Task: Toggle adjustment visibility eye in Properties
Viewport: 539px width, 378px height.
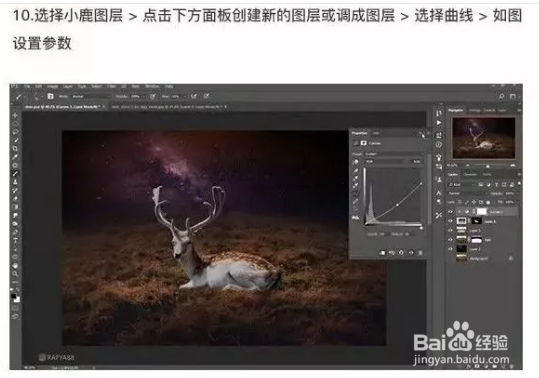Action: tap(411, 253)
